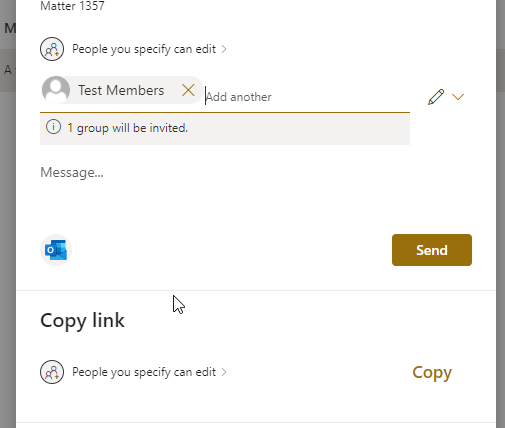Viewport: 505px width, 428px height.
Task: Send the sharing invitation
Action: pyautogui.click(x=432, y=250)
